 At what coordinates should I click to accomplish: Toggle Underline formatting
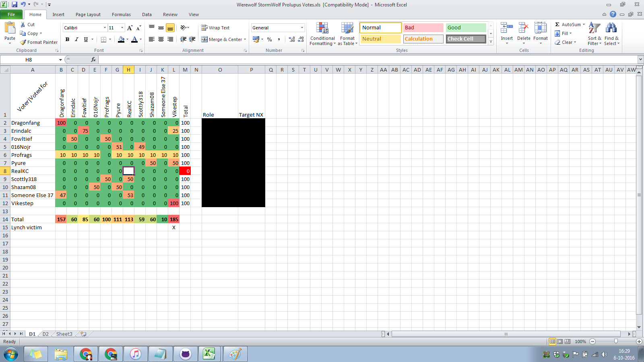tap(86, 39)
